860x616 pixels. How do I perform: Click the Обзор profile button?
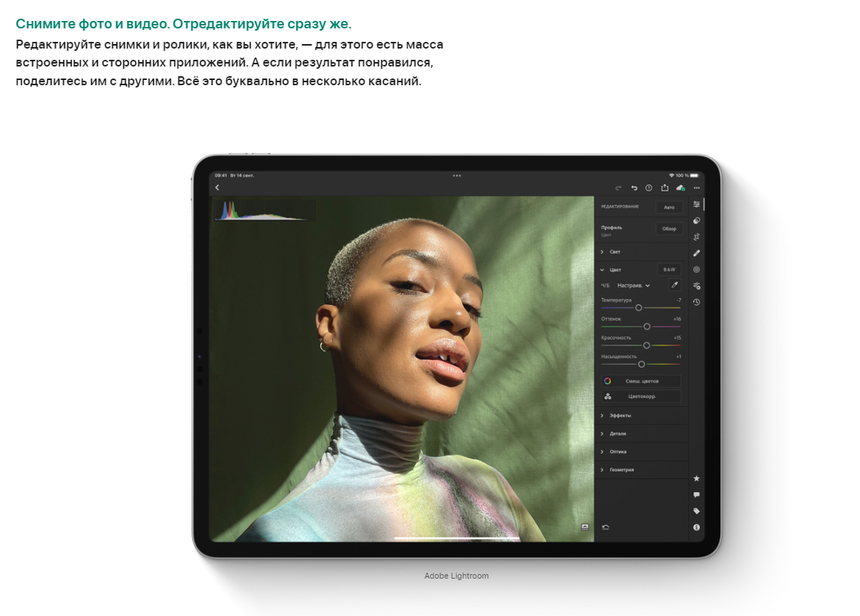coord(669,229)
